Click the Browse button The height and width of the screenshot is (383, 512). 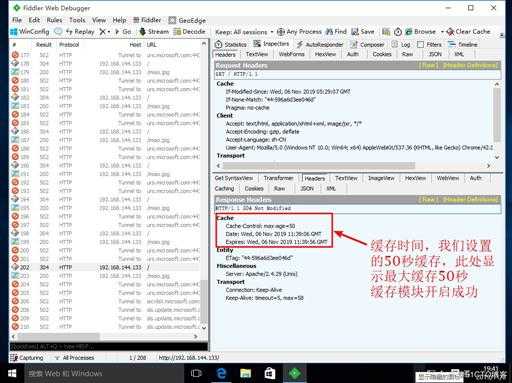tap(420, 32)
